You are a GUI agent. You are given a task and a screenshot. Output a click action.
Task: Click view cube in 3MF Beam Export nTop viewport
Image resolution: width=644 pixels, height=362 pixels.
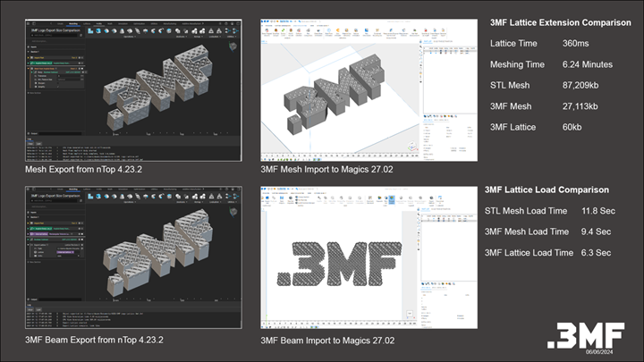(234, 212)
